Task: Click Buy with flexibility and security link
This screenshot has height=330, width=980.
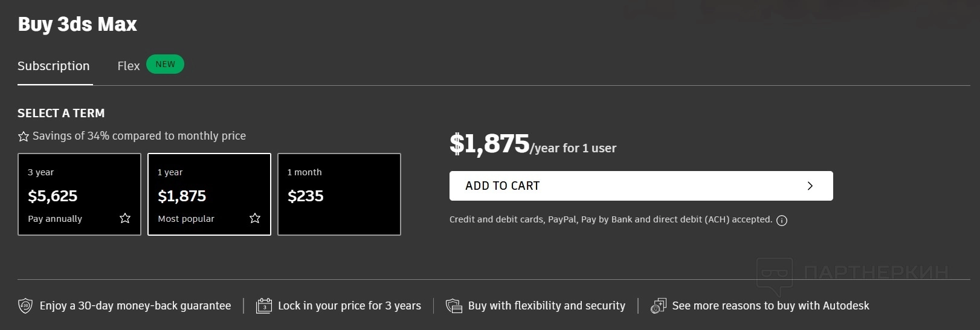Action: 546,306
